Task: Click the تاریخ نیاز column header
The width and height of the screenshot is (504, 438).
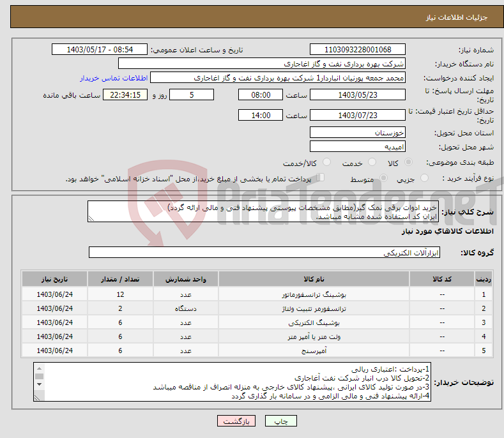Action: 55,279
